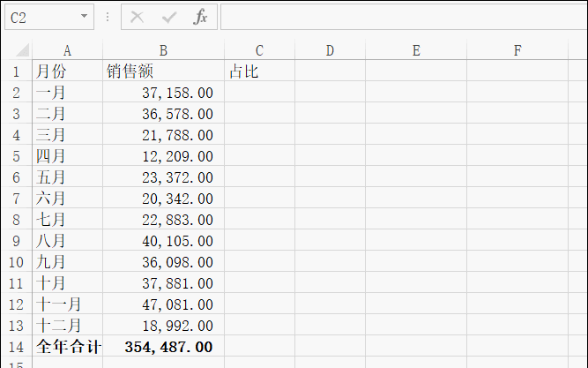Select row 2 header
This screenshot has width=588, height=368.
(x=16, y=93)
